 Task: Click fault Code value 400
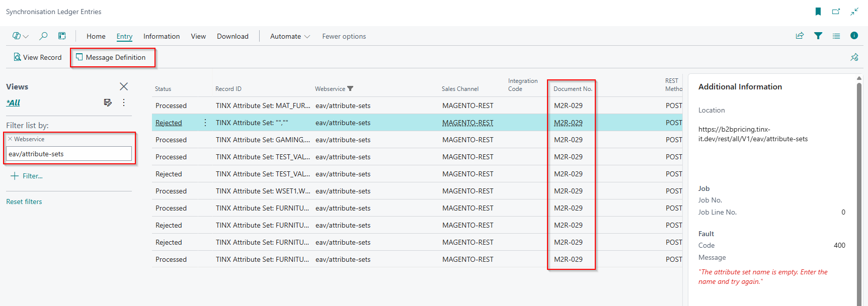click(839, 245)
